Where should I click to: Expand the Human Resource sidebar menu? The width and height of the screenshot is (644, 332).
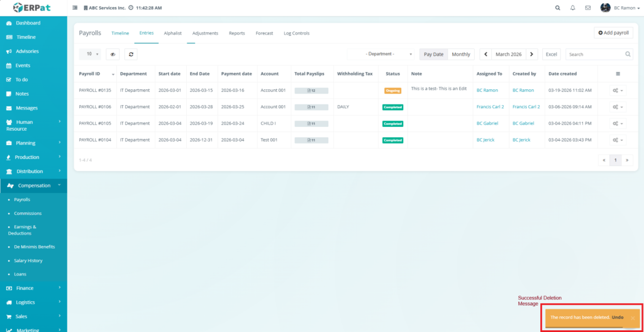pyautogui.click(x=33, y=125)
